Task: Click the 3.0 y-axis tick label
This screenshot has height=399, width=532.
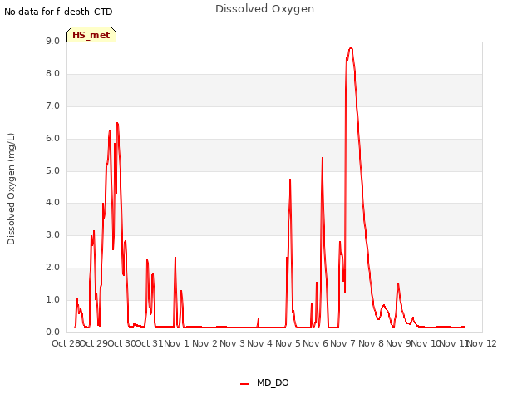Action: click(x=52, y=234)
